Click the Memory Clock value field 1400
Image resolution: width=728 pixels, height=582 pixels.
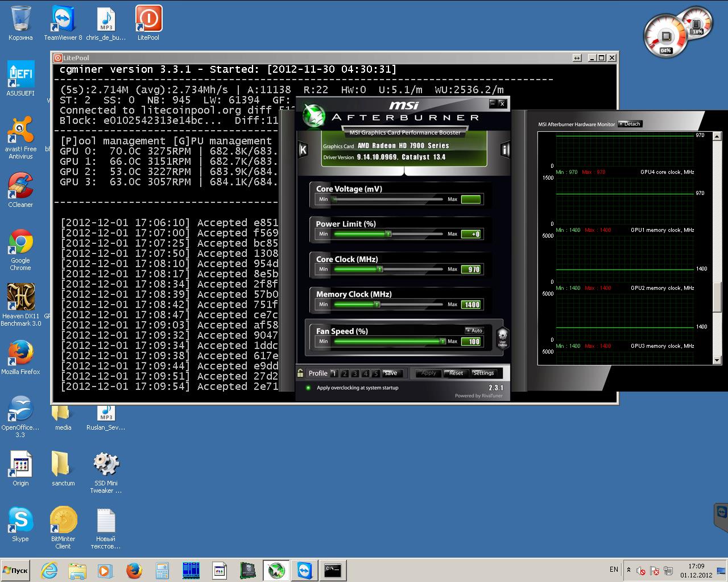click(x=471, y=305)
